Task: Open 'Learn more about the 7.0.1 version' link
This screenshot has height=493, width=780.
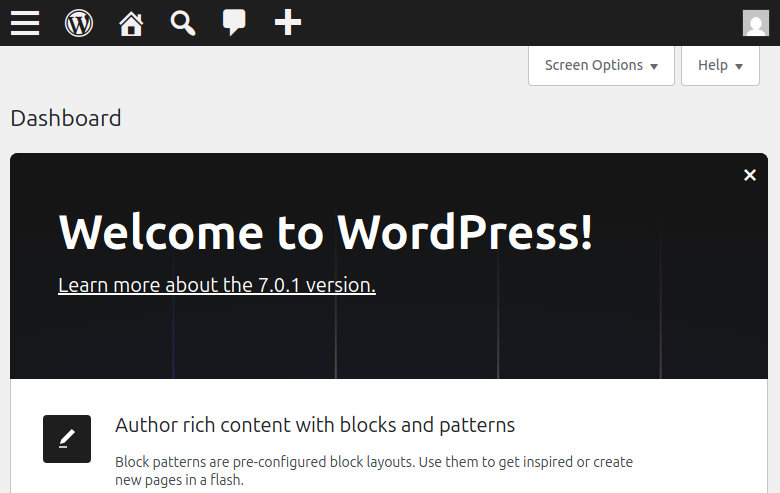Action: pyautogui.click(x=217, y=285)
